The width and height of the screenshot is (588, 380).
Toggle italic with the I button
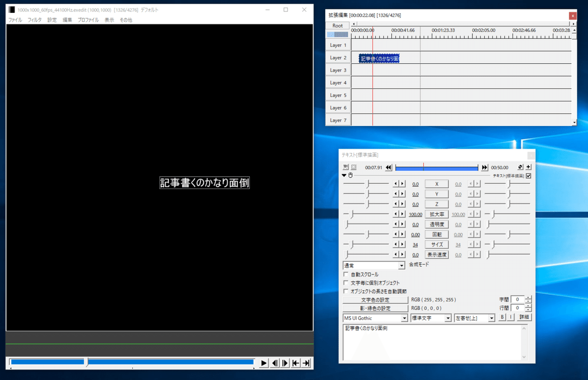511,317
